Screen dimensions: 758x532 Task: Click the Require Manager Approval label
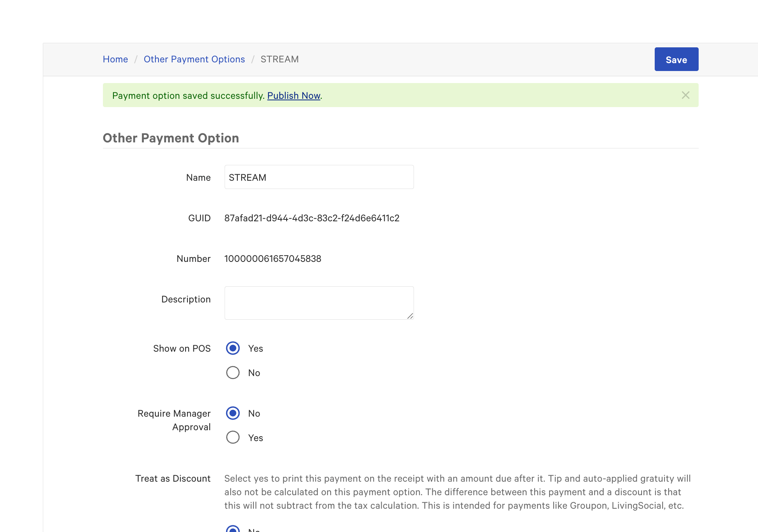tap(174, 420)
